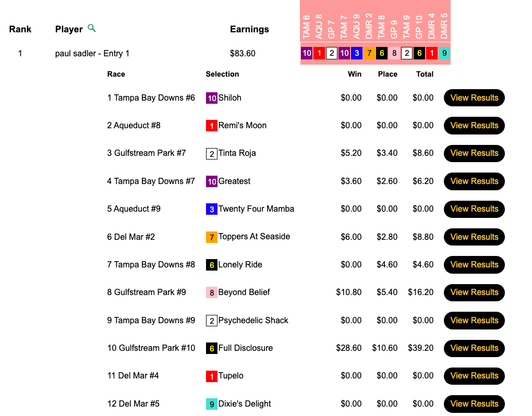View Results for Tampa Bay Downs #6

(x=474, y=98)
